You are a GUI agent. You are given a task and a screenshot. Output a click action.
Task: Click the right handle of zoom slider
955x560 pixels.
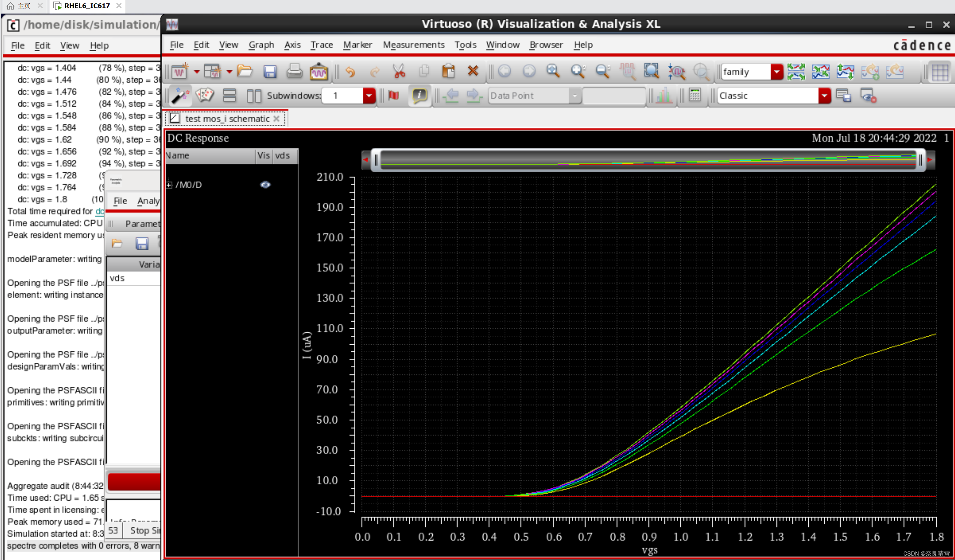920,160
